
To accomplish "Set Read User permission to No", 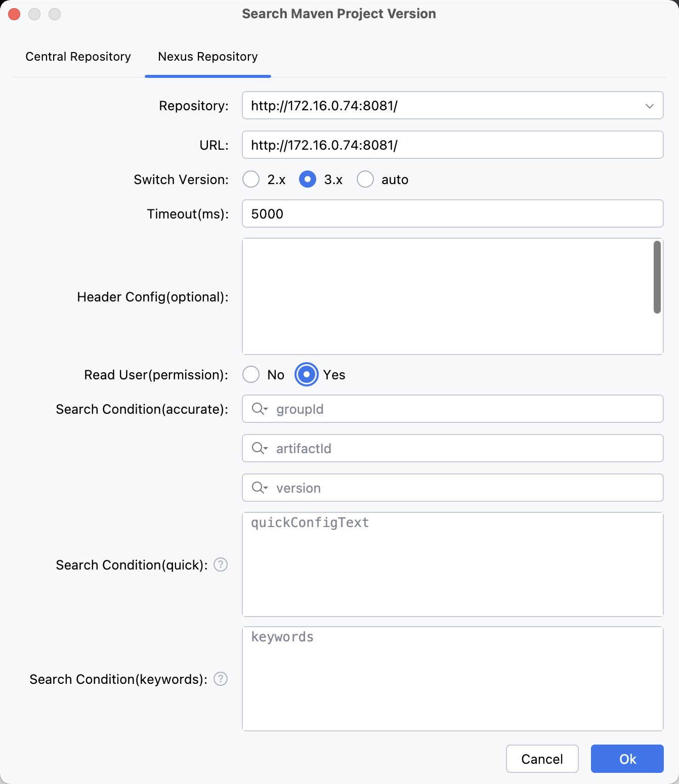I will click(251, 375).
